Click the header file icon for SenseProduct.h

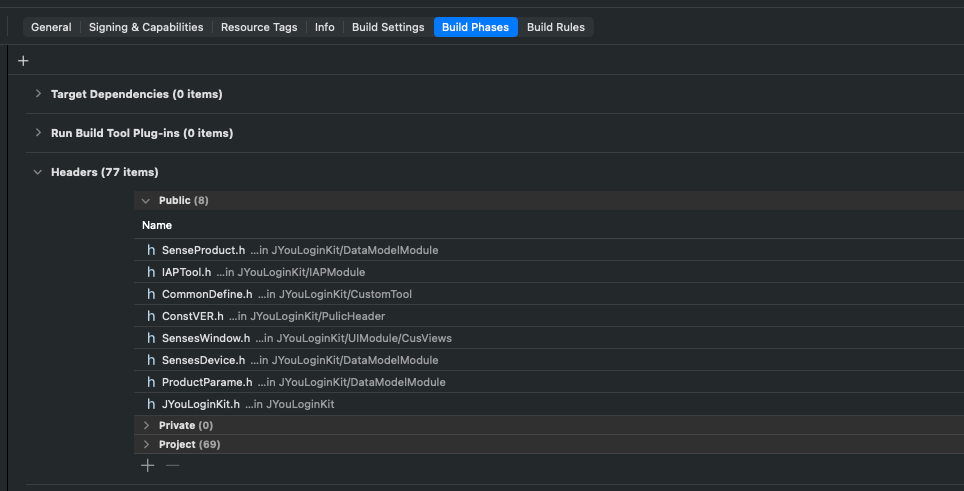pos(151,250)
